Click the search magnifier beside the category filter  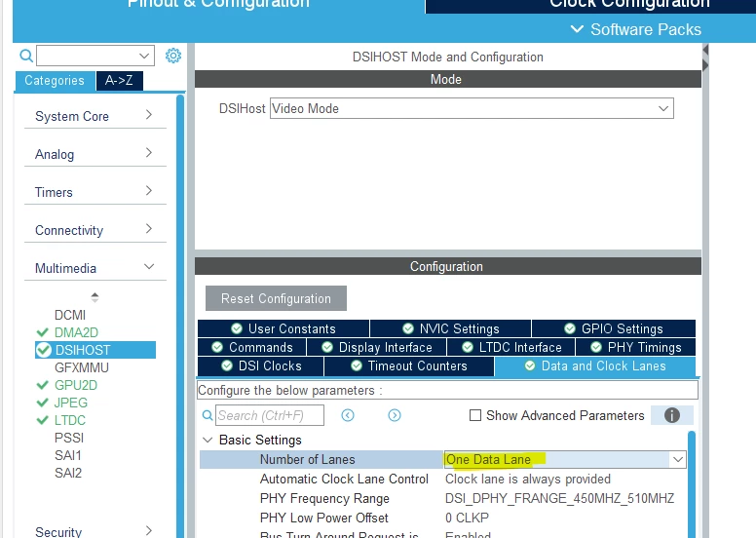pos(26,56)
